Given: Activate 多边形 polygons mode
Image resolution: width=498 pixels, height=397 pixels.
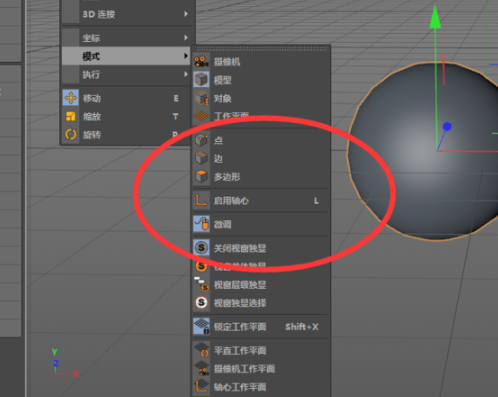Looking at the screenshot, I should click(261, 177).
